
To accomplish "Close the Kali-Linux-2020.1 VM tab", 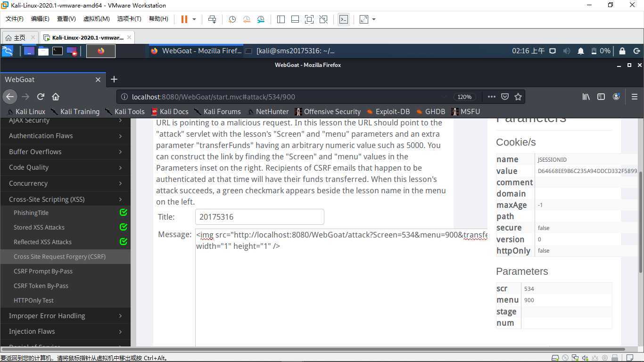I will tap(129, 37).
